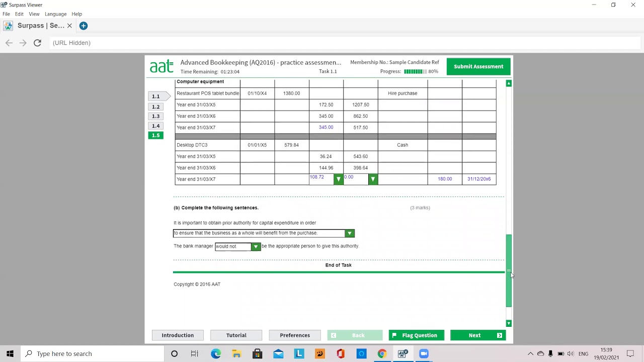Screen dimensions: 644x362
Task: Open Cortana from the taskbar
Action: coord(174,353)
